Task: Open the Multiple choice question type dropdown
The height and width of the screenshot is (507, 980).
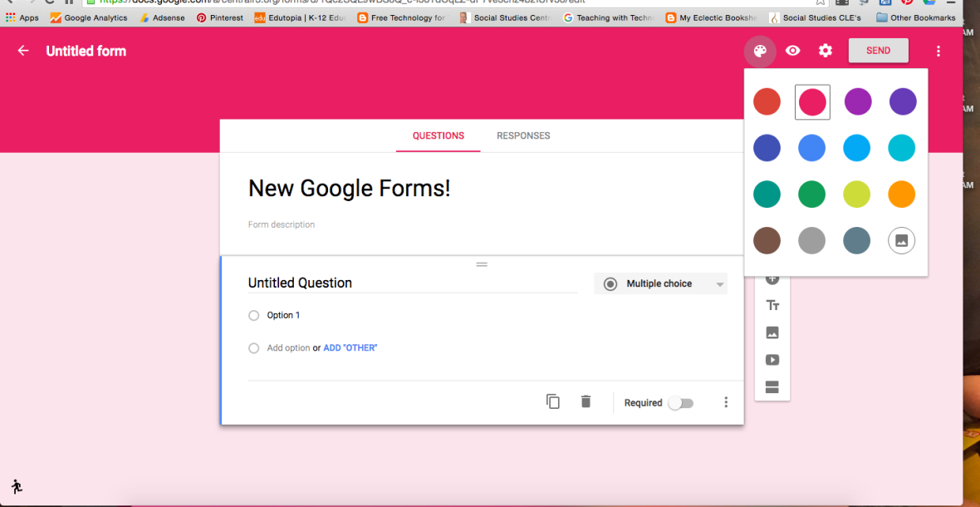Action: point(660,283)
